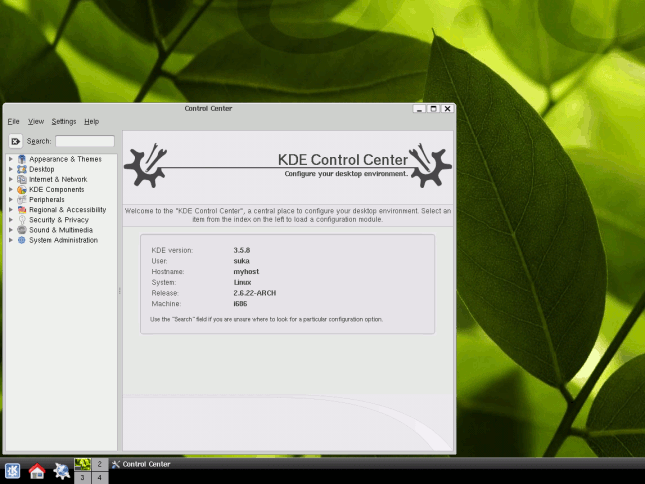This screenshot has height=484, width=645.
Task: Select the Security & Privacy label
Action: point(59,220)
